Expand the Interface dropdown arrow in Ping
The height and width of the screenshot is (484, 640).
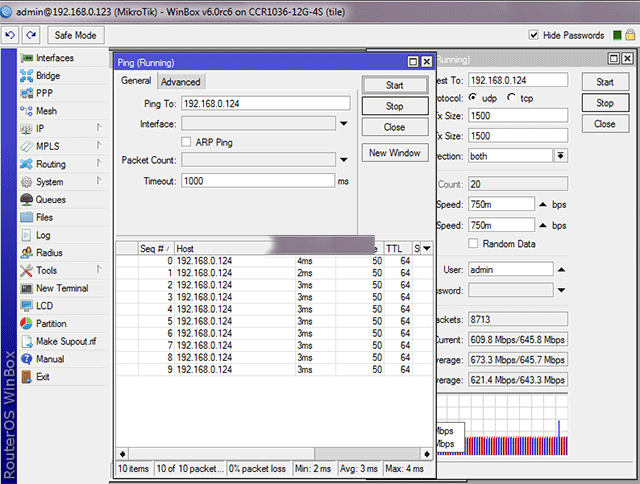[x=344, y=124]
